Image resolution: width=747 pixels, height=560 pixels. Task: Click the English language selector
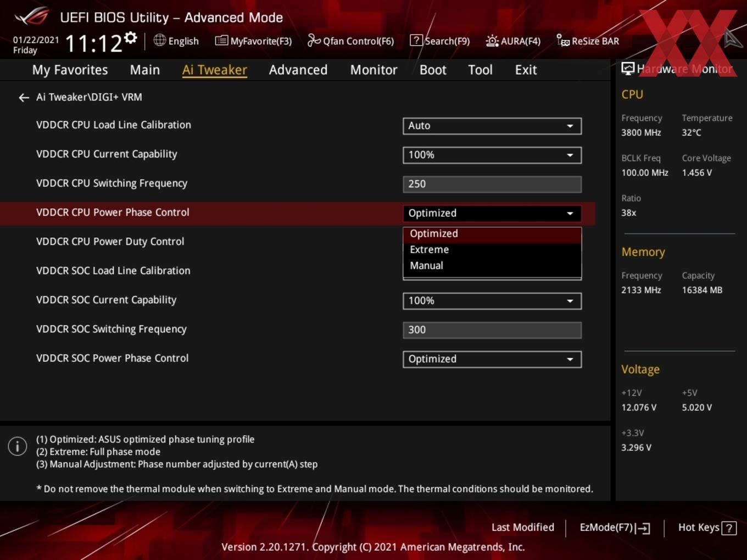[176, 41]
